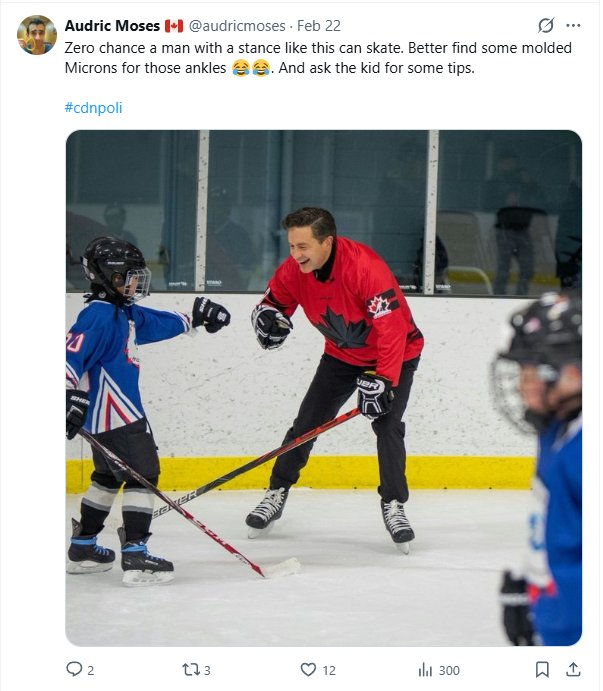Like the post with heart icon
Image resolution: width=603 pixels, height=691 pixels.
(309, 669)
